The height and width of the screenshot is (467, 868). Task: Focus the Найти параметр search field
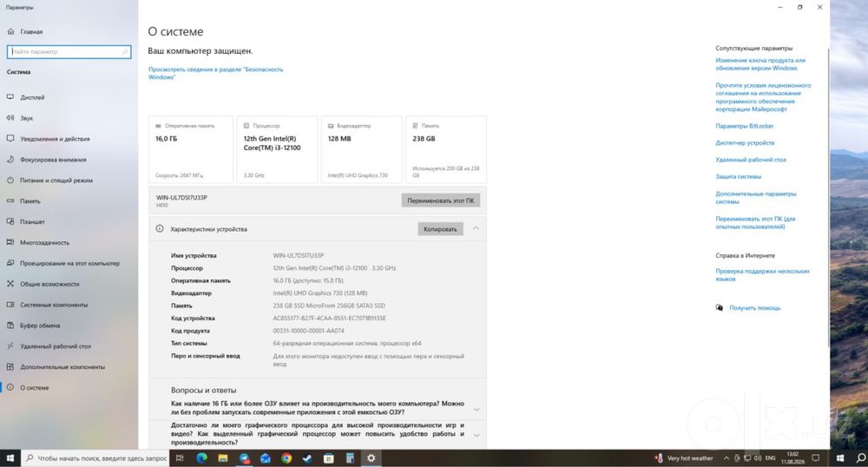pyautogui.click(x=69, y=51)
